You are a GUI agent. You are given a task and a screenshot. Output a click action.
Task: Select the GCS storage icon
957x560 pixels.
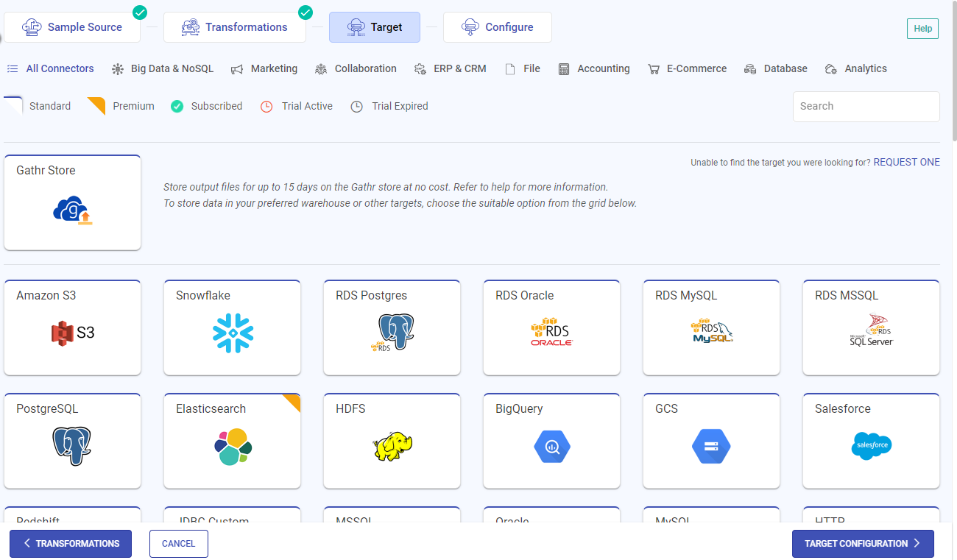711,446
